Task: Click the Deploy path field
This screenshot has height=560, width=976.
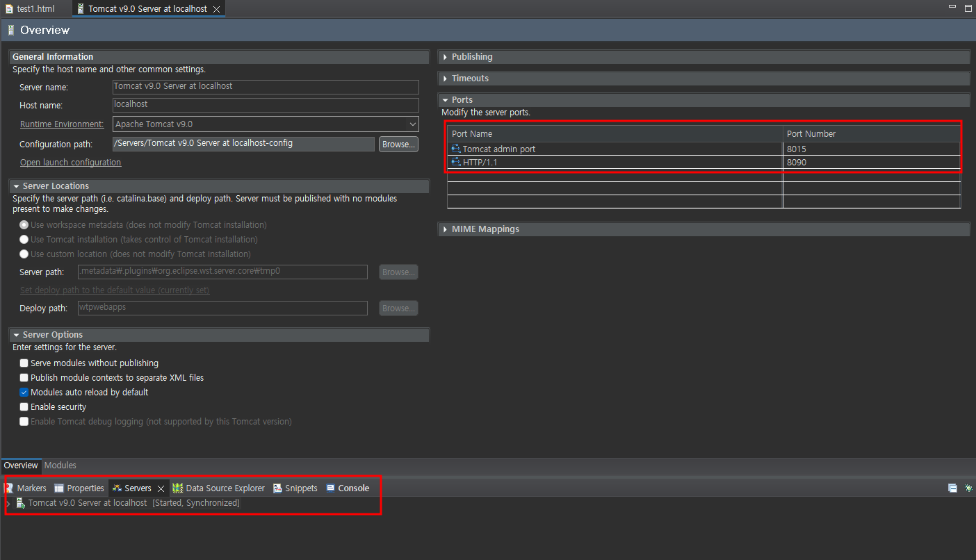Action: pos(222,308)
